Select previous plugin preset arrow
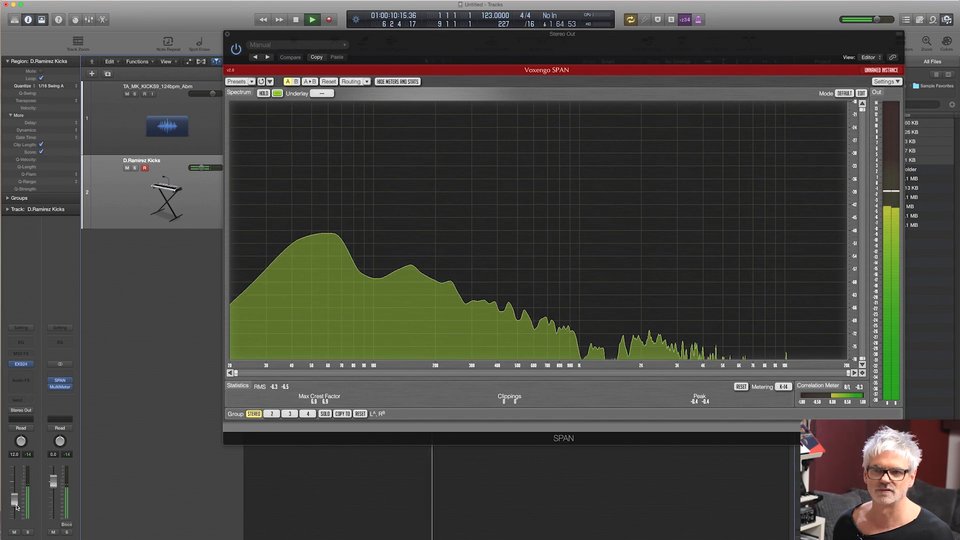Image resolution: width=960 pixels, height=540 pixels. pos(255,57)
